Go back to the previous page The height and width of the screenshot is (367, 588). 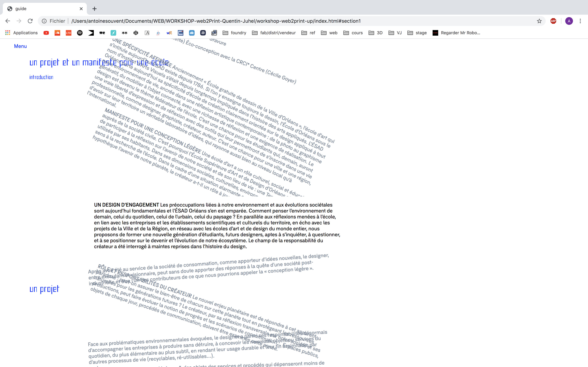point(8,21)
